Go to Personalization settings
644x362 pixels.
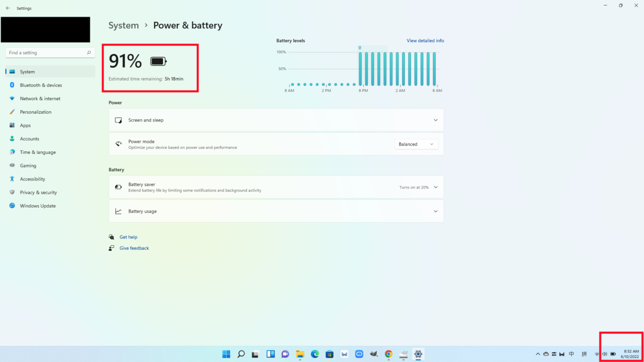(x=50, y=112)
